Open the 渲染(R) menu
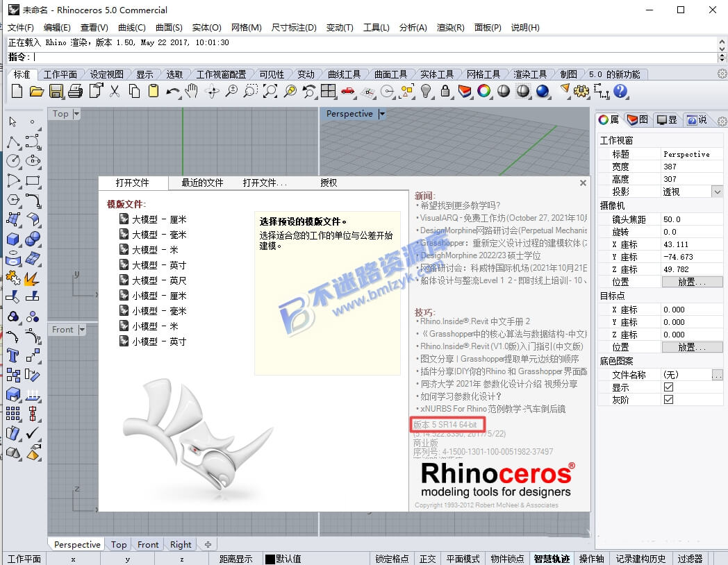This screenshot has height=565, width=728. pos(450,27)
